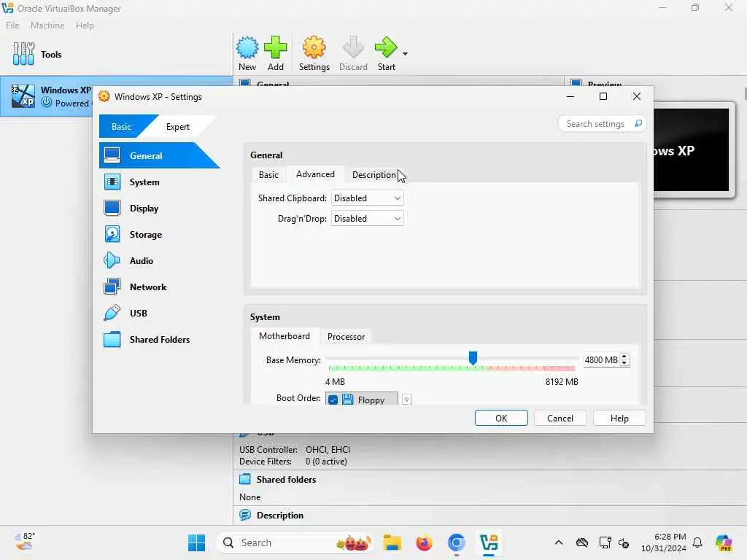Open the File menu
The image size is (747, 560).
point(12,26)
